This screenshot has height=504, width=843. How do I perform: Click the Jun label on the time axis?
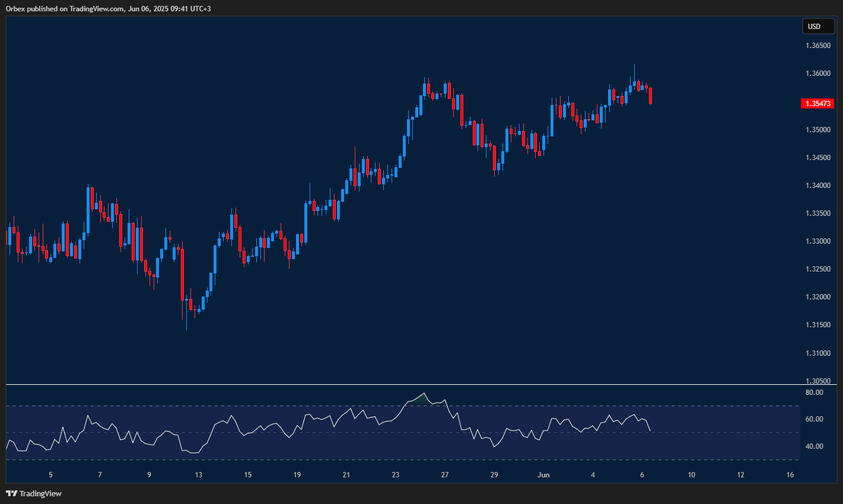pyautogui.click(x=542, y=475)
